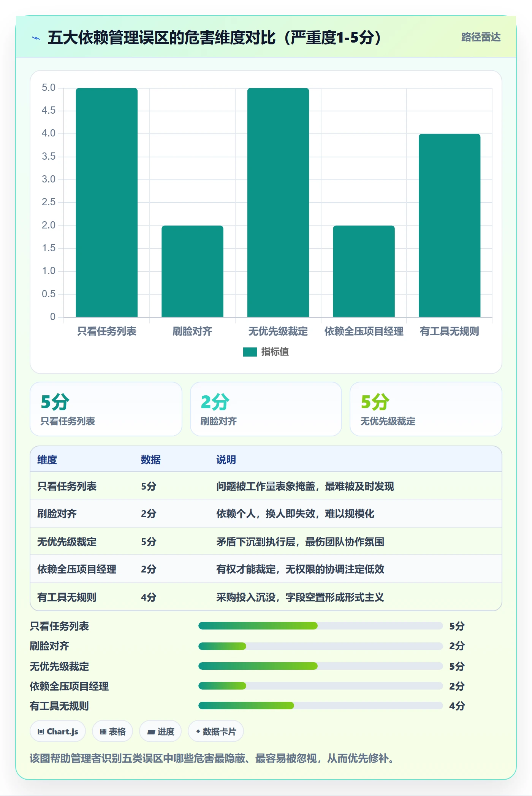Click the 无优先级裁定 progress bar
Image resolution: width=532 pixels, height=796 pixels.
tap(320, 666)
